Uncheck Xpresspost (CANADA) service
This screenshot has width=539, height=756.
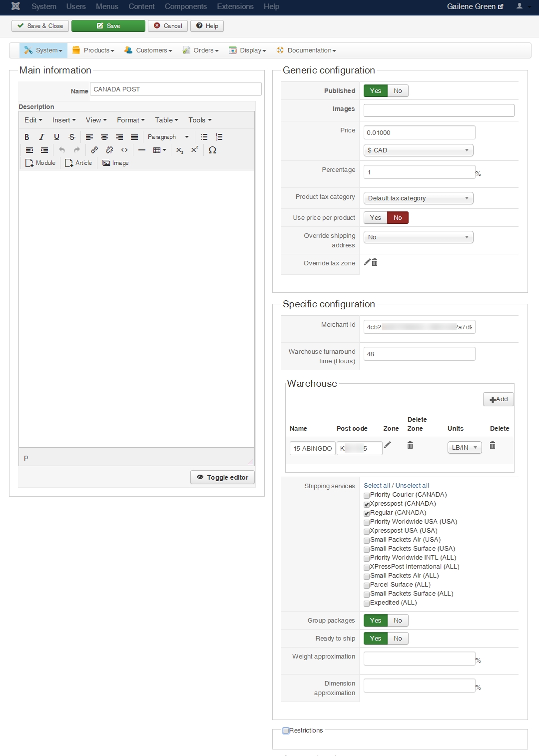(x=367, y=504)
